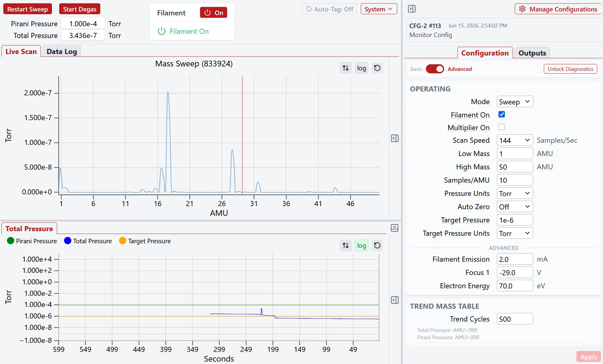
Task: Reset the Mass Sweep chart view
Action: click(377, 68)
